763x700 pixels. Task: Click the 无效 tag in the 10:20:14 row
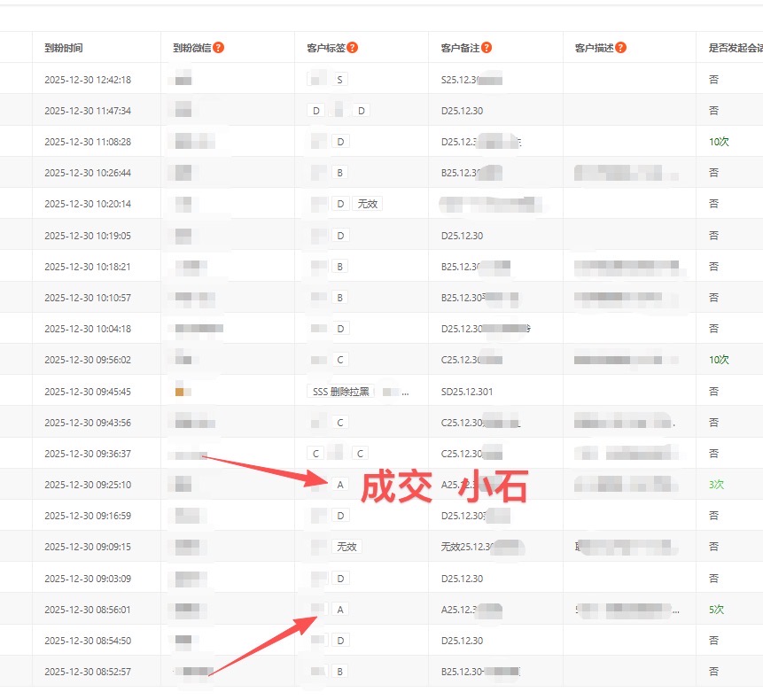click(x=368, y=204)
